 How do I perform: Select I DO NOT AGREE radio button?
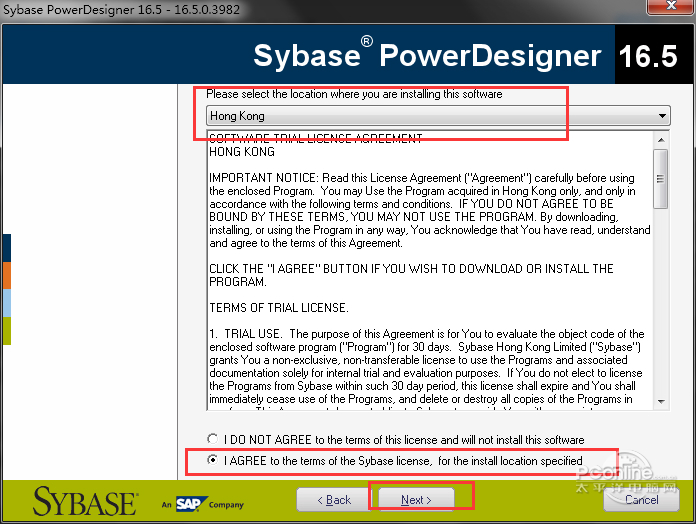(213, 439)
